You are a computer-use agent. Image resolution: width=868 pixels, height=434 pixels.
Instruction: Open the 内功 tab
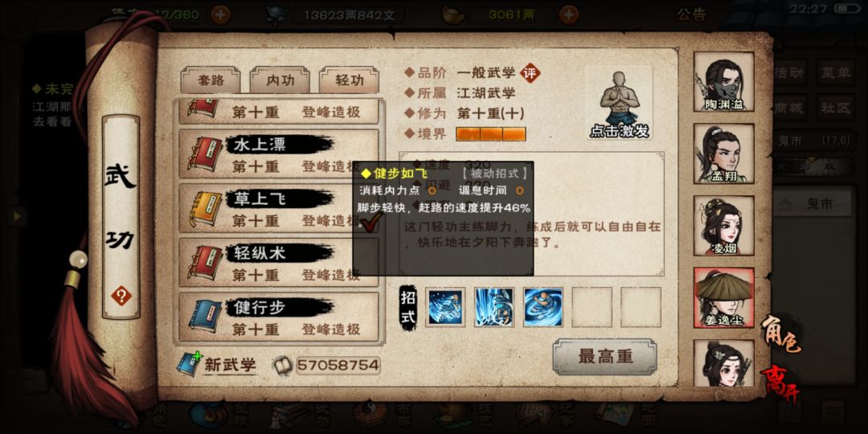coord(280,80)
